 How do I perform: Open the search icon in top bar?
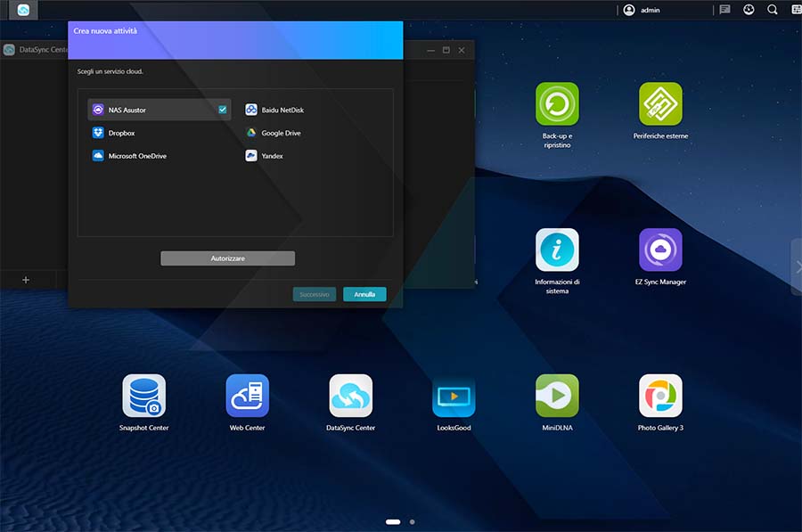(773, 10)
